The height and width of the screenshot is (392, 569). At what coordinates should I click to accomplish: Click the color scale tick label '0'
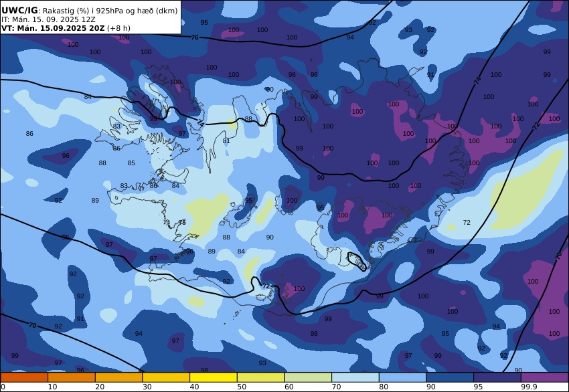pyautogui.click(x=3, y=387)
